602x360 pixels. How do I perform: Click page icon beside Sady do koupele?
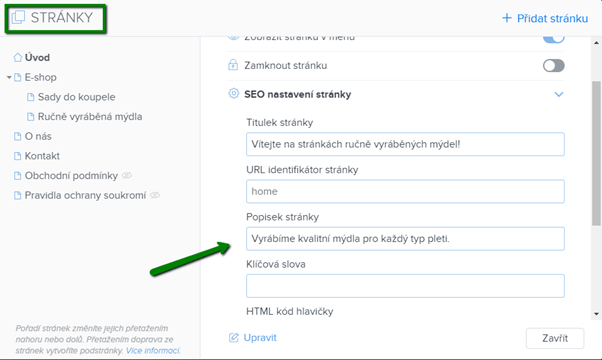point(30,97)
